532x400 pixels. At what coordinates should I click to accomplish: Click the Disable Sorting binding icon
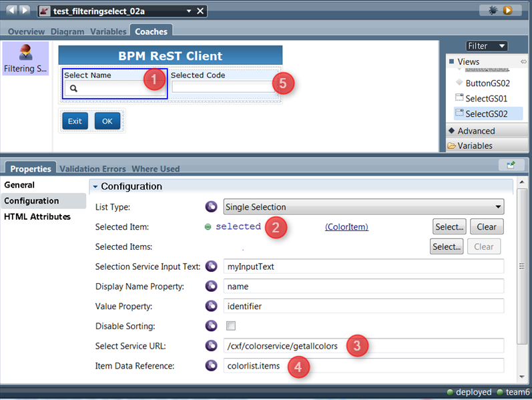point(211,326)
